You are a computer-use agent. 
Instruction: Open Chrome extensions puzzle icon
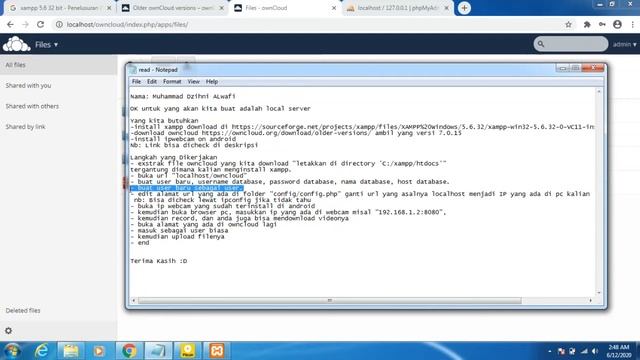tap(587, 24)
